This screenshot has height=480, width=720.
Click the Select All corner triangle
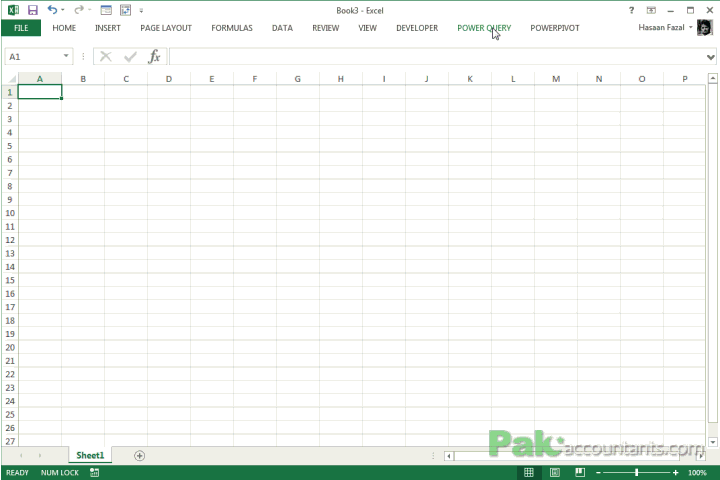click(x=11, y=79)
